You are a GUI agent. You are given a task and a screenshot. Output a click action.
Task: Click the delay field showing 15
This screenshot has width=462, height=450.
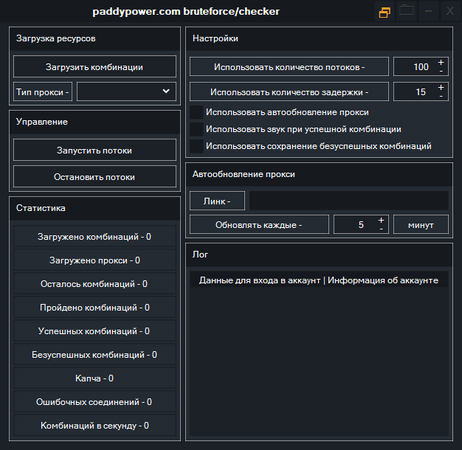pyautogui.click(x=421, y=92)
